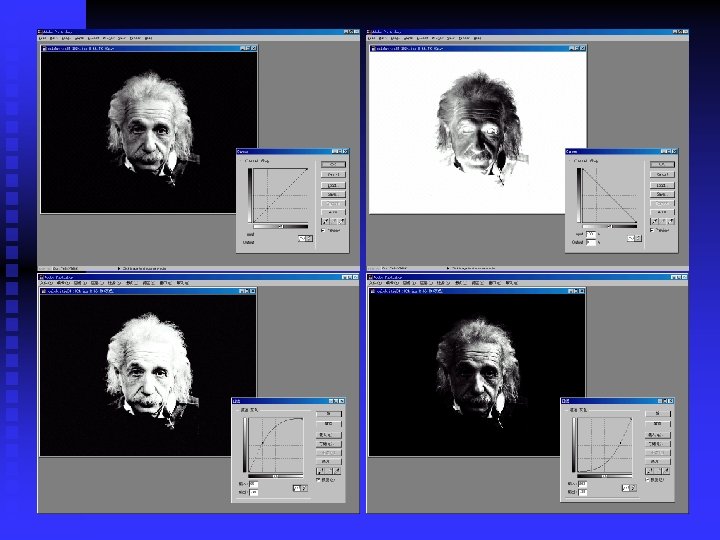Screen dimensions: 720x540
Task: Select white-point eyedropper in the inverted-line Curves dialog
Action: (x=671, y=221)
